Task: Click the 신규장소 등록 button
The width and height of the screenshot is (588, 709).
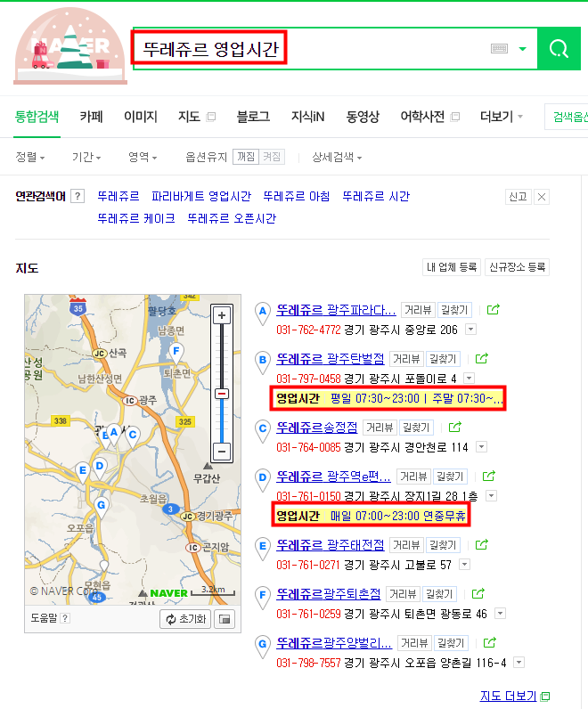Action: point(517,267)
